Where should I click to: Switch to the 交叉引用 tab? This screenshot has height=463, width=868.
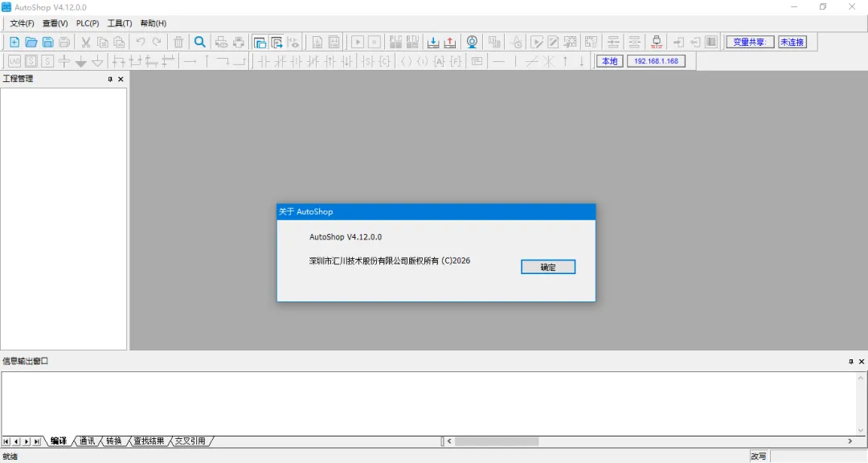[190, 440]
